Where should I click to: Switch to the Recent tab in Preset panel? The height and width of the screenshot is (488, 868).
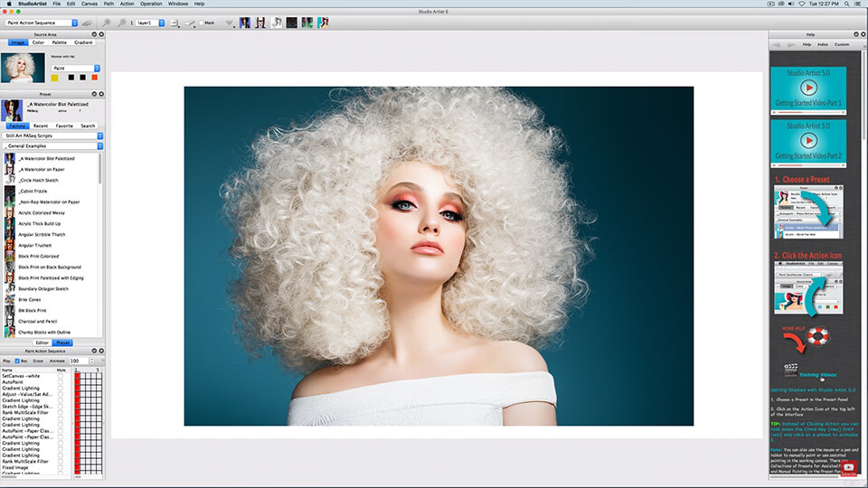click(x=41, y=126)
